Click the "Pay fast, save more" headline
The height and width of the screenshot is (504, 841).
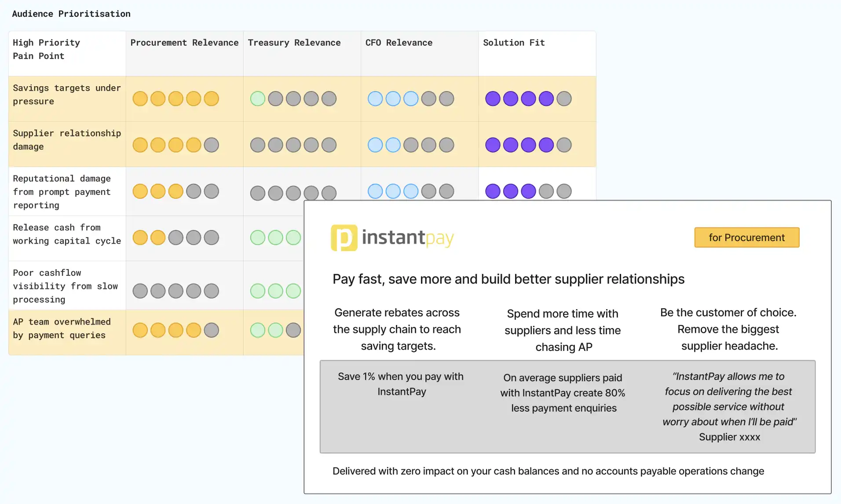point(508,279)
